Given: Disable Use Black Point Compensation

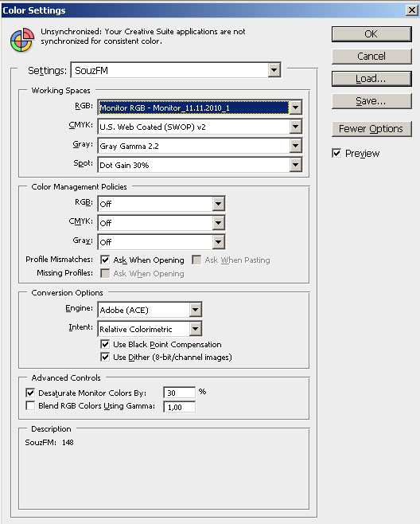Looking at the screenshot, I should [105, 344].
